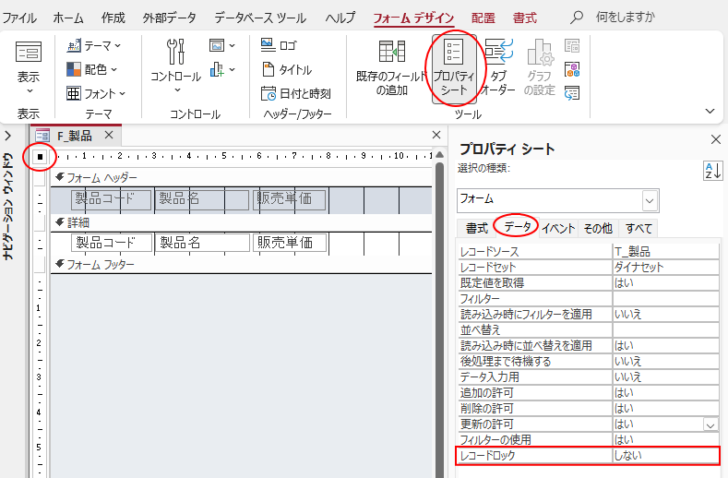Switch to the 作成 ribbon tab
The width and height of the screenshot is (728, 478).
coord(113,18)
